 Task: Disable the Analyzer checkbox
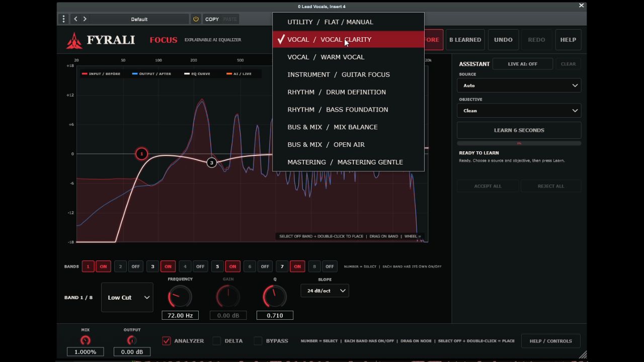[x=166, y=341]
